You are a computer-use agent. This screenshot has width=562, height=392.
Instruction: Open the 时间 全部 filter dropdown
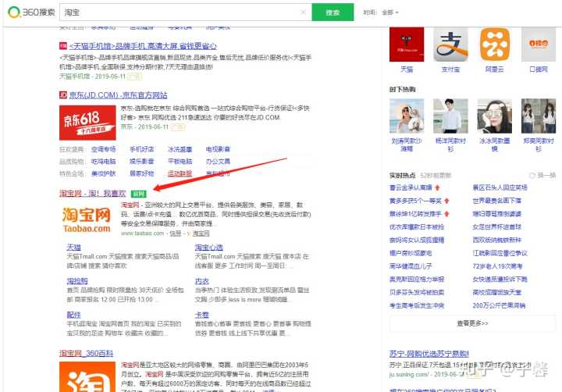[389, 12]
